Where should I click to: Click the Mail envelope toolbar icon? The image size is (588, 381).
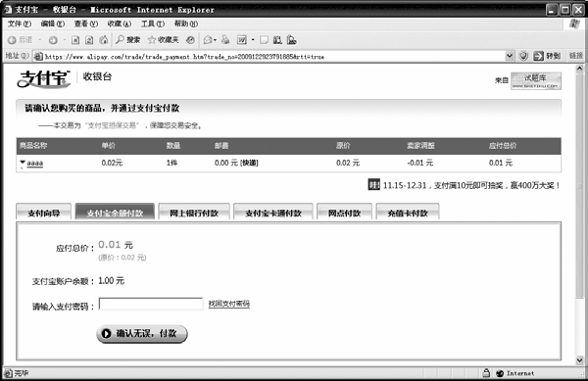coord(208,40)
